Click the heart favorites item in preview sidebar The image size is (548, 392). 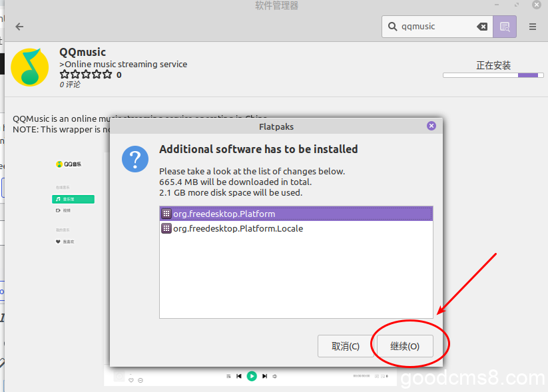[65, 242]
